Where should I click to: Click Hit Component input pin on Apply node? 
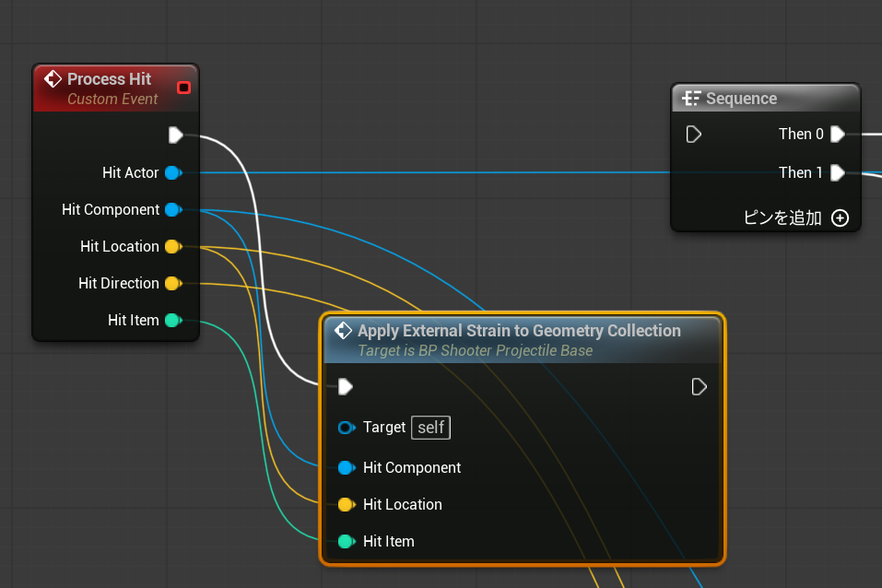click(346, 467)
